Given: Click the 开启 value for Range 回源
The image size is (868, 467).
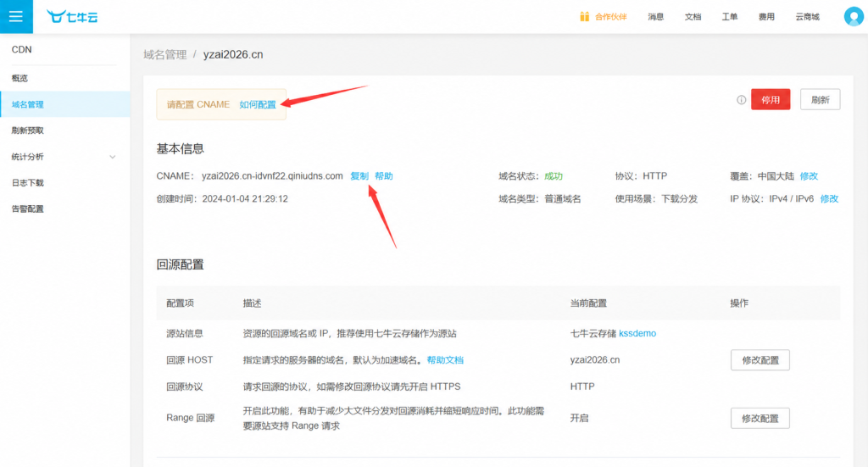Looking at the screenshot, I should tap(580, 419).
